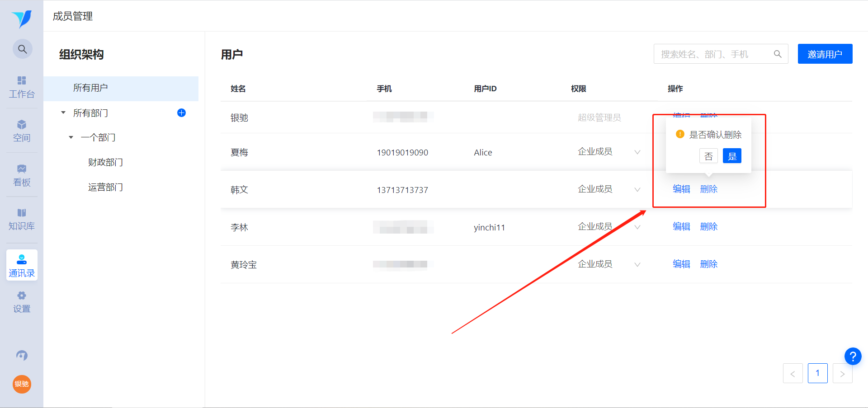
Task: Select 所有用户 in the organization tree
Action: pyautogui.click(x=121, y=88)
